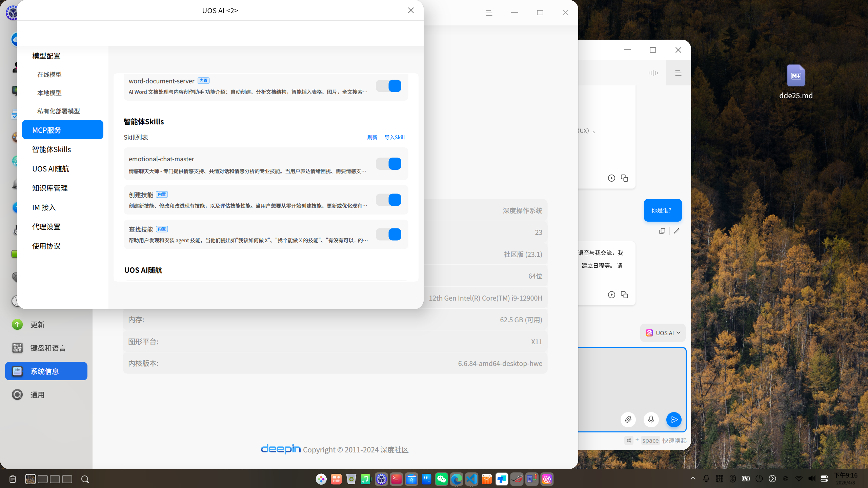Toggle off emotional-chat-master skill

[x=388, y=164]
